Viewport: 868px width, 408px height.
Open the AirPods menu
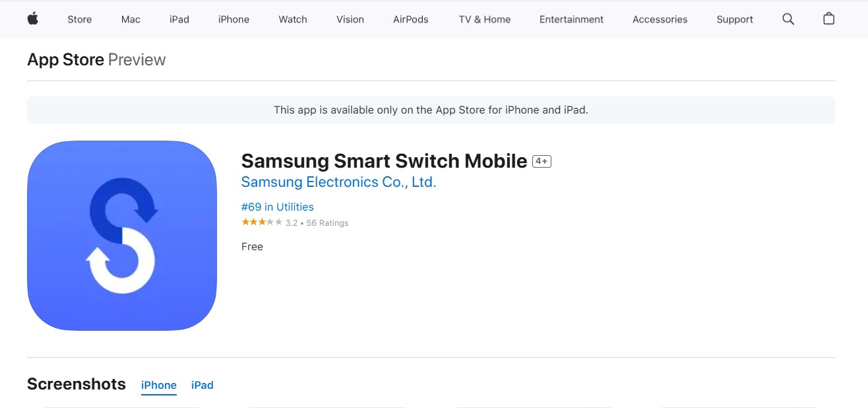tap(411, 19)
